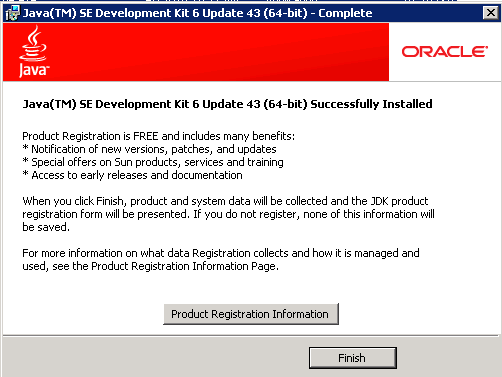Click the Java coffee cup logo
The height and width of the screenshot is (377, 502).
click(33, 52)
